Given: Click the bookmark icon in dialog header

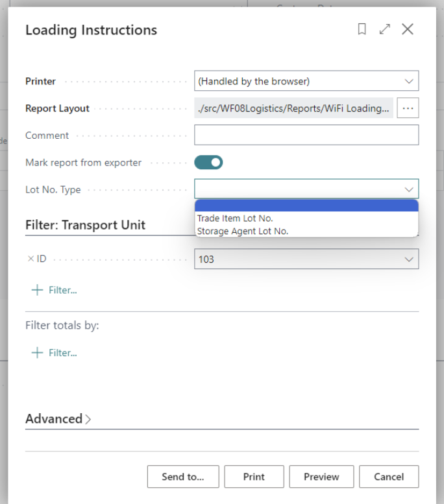Looking at the screenshot, I should (x=362, y=29).
